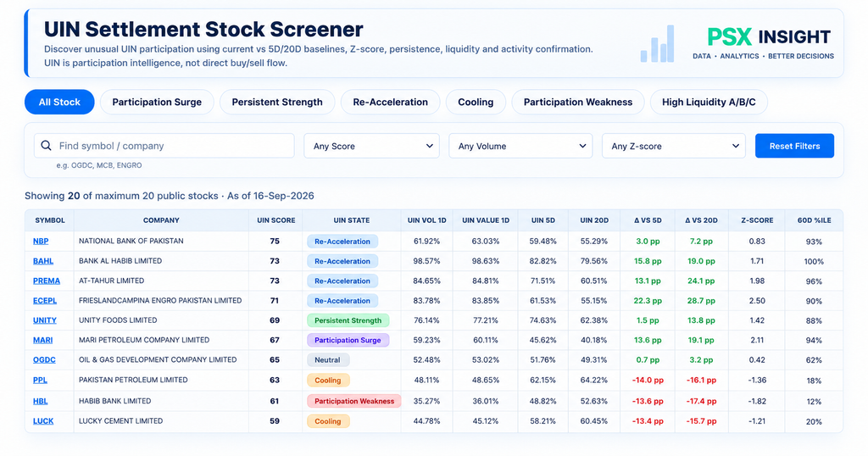
Task: Click the 60D %ILE column header
Action: [815, 220]
